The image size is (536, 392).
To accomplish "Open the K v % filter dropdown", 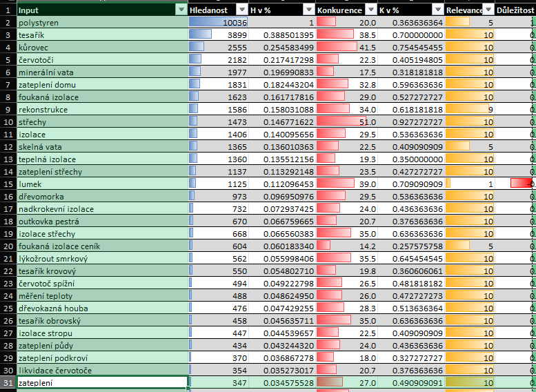I will coord(438,10).
